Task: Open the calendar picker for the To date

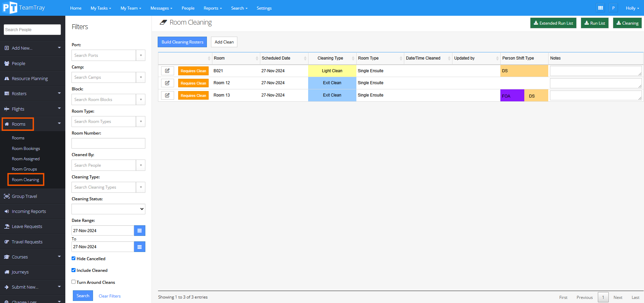Action: [140, 247]
